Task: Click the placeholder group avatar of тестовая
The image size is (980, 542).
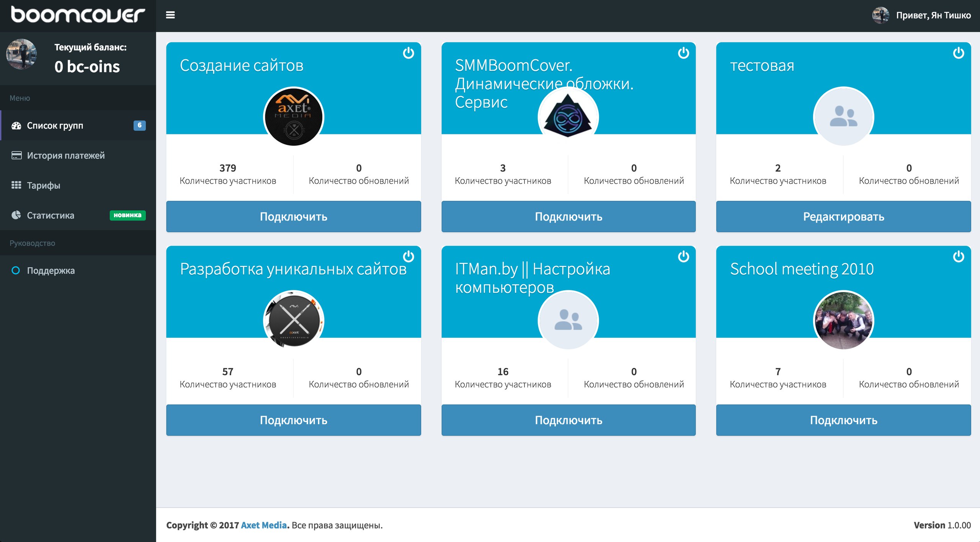Action: [x=843, y=117]
